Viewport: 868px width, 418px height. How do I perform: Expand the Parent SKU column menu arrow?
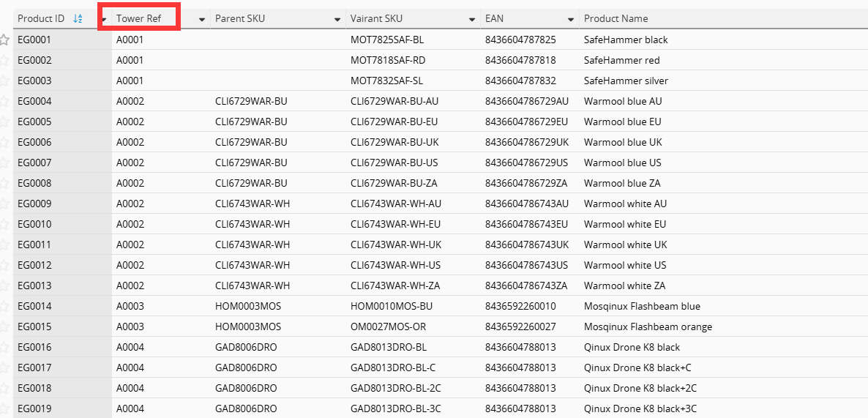(337, 20)
